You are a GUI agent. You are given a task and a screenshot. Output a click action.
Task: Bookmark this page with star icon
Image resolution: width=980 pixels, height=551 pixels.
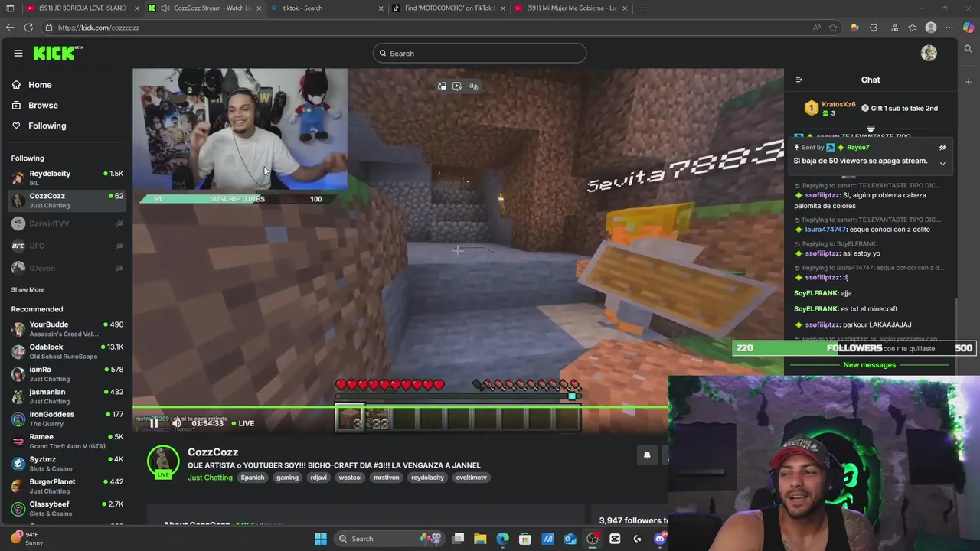tap(834, 28)
